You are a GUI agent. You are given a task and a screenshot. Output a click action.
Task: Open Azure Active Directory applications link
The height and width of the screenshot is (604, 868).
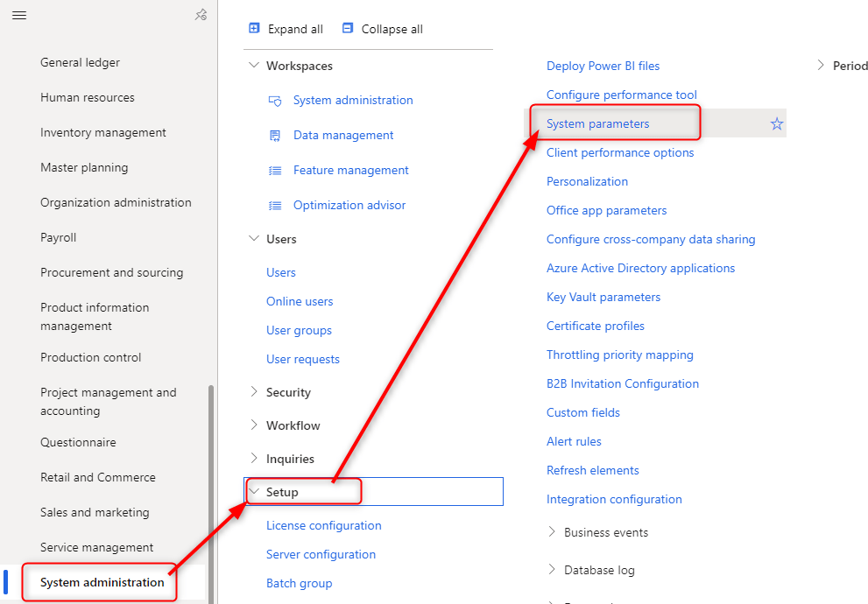tap(640, 268)
